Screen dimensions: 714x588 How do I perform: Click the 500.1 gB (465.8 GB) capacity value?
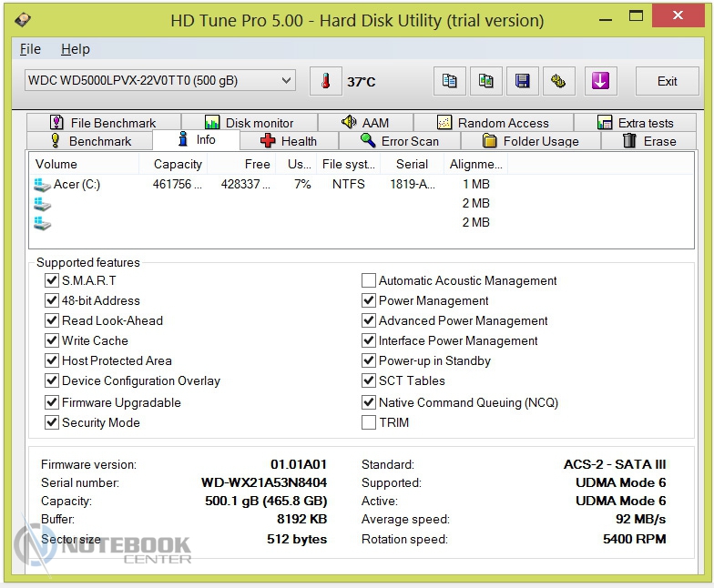pos(266,501)
